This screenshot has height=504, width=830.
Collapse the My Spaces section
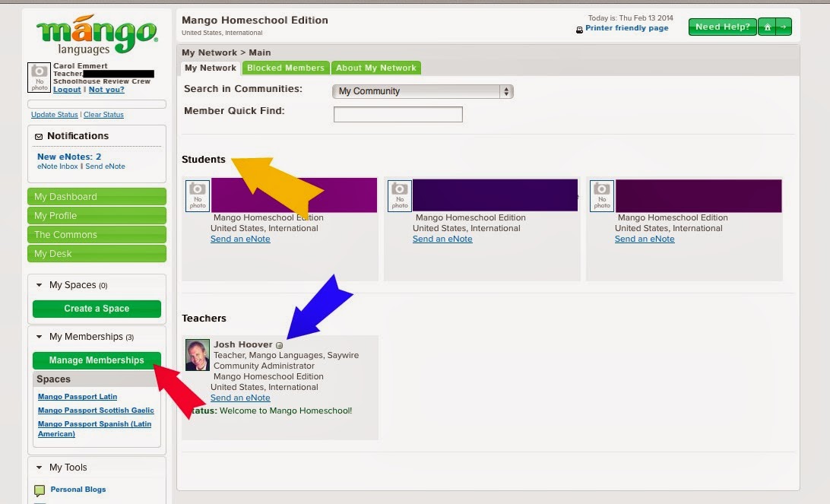tap(40, 285)
